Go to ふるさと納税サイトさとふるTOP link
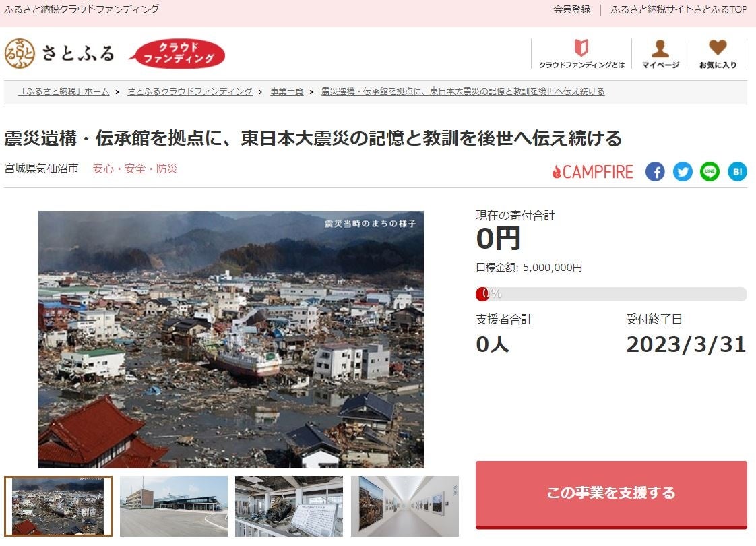756x546 pixels. [679, 9]
